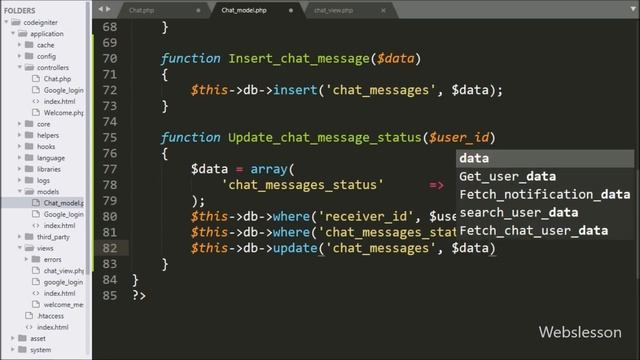The width and height of the screenshot is (640, 360).
Task: Collapse the models folder arrow
Action: click(x=20, y=191)
